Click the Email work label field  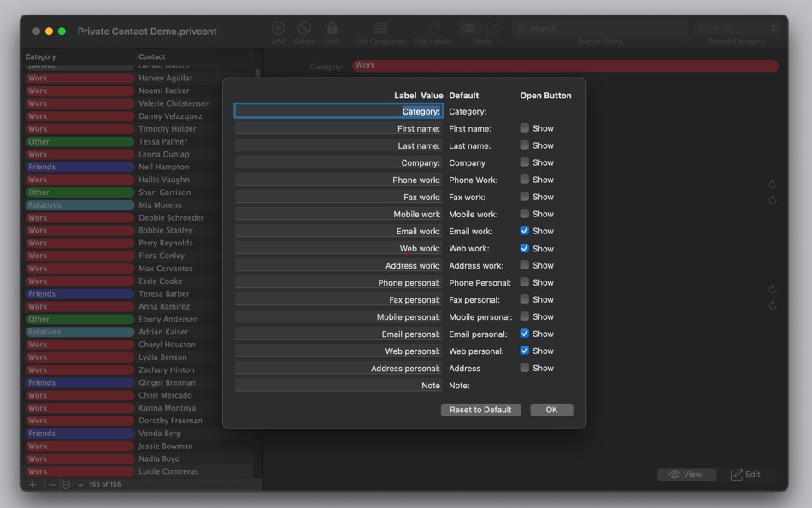click(338, 231)
